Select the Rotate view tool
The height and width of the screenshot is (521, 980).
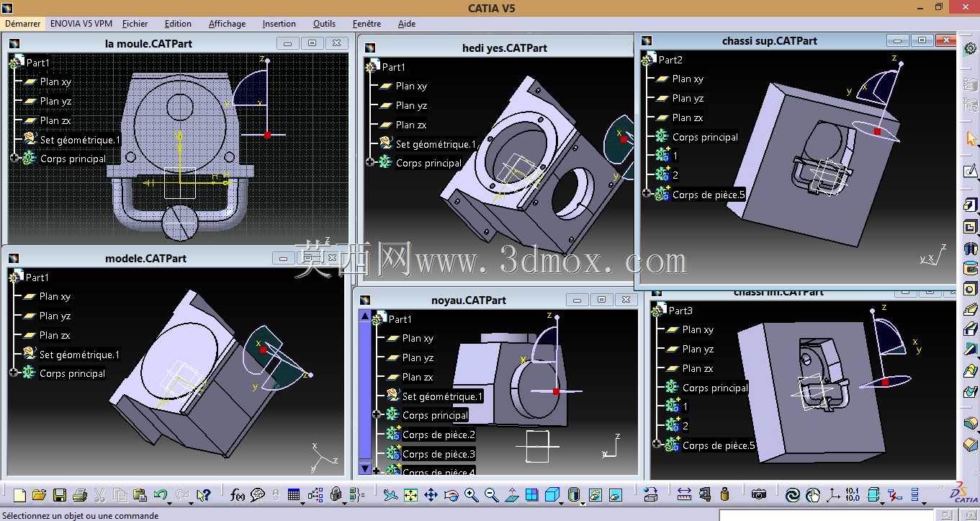[451, 495]
